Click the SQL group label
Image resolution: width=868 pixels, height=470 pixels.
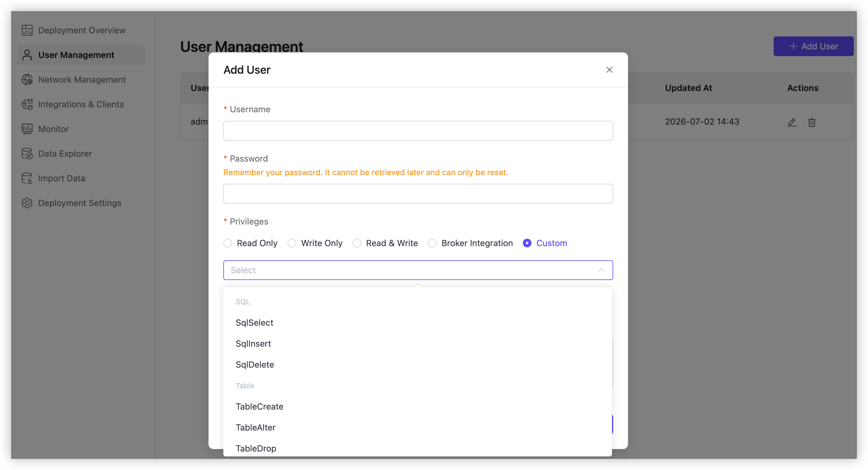tap(243, 302)
